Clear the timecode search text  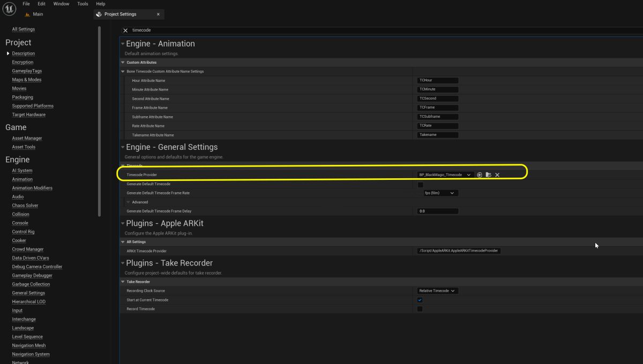125,31
